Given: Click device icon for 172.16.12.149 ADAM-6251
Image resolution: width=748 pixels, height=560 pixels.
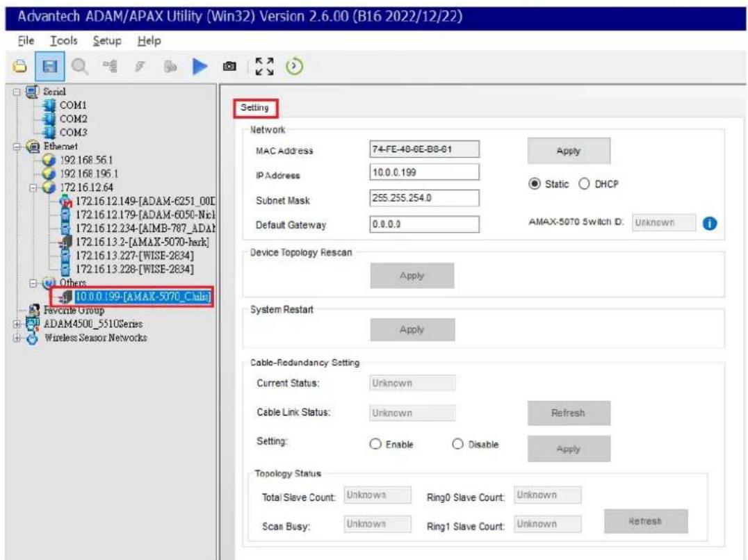Looking at the screenshot, I should tap(65, 201).
